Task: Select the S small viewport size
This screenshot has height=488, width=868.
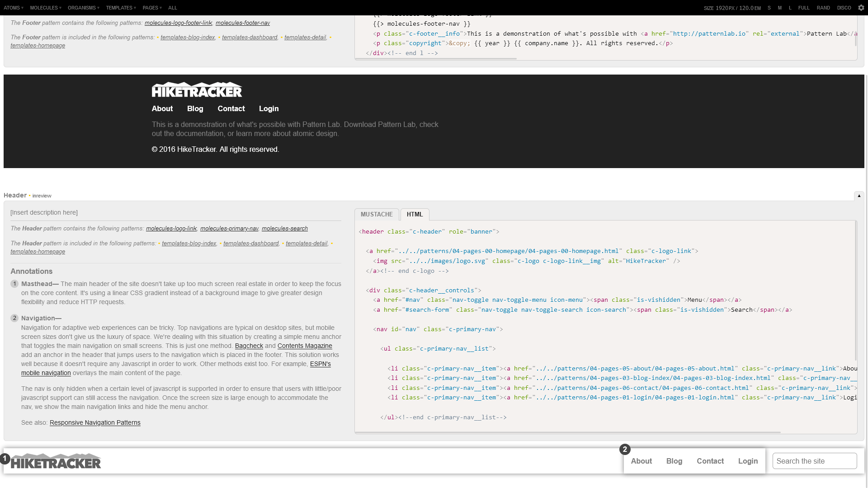Action: point(769,8)
